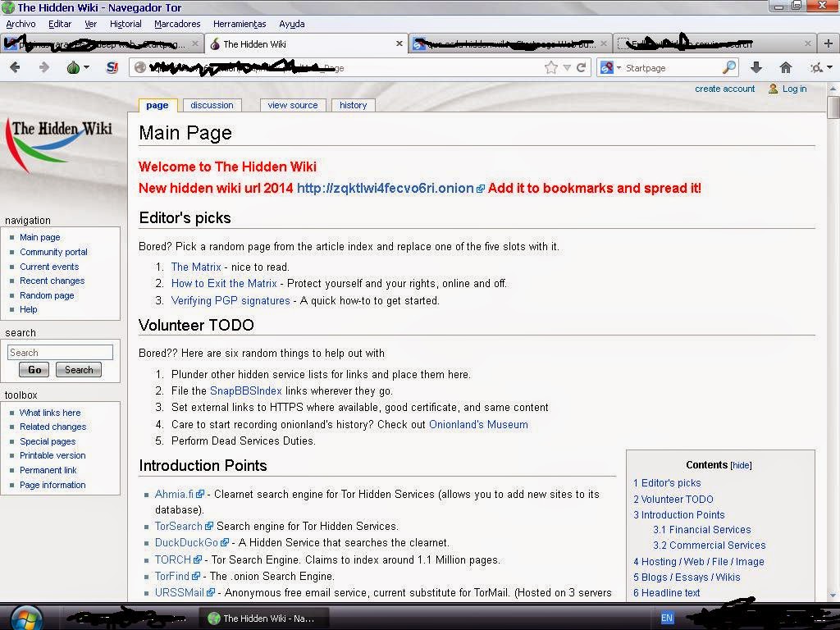The height and width of the screenshot is (630, 840).
Task: Hide the Contents box via [hide]
Action: [741, 466]
